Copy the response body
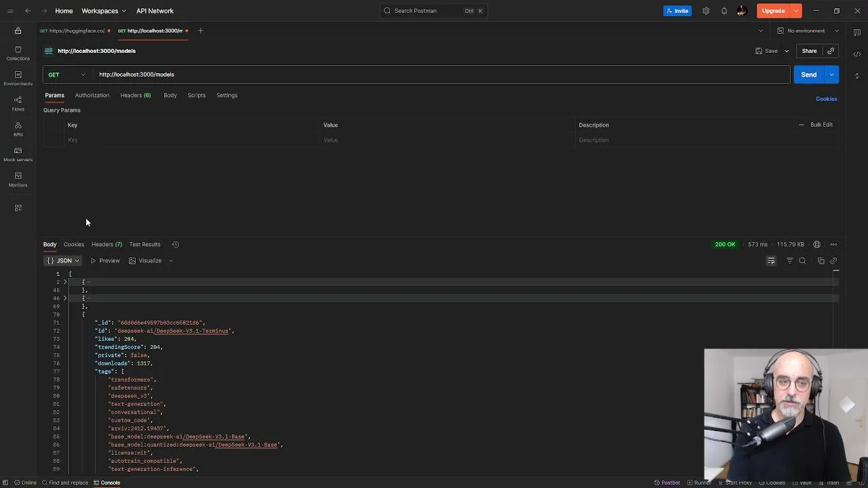 pos(821,261)
